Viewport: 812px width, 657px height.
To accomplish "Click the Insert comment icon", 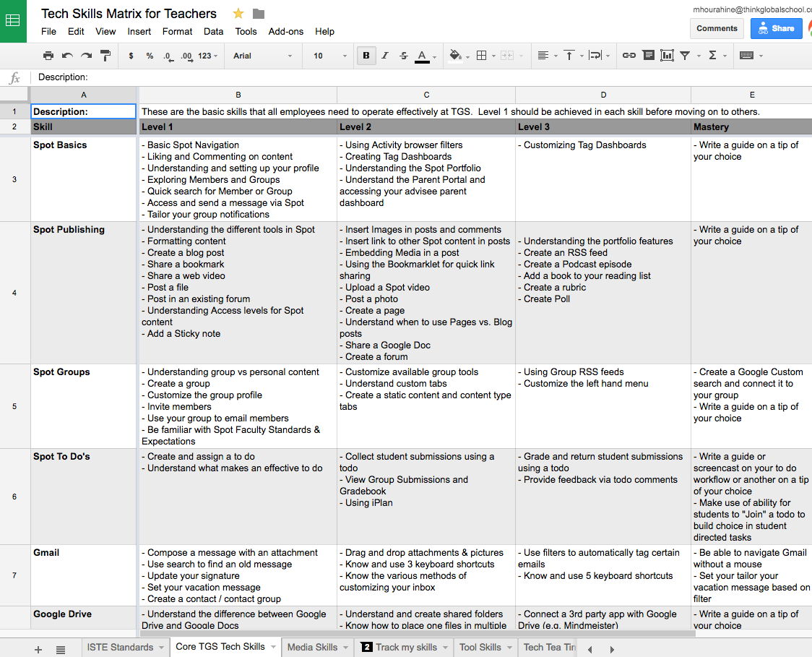I will click(x=648, y=56).
